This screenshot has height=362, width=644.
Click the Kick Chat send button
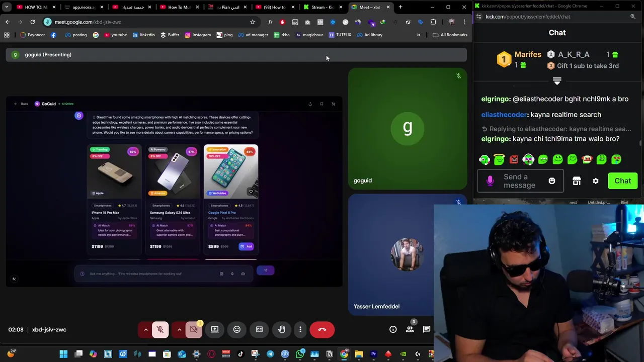point(622,181)
